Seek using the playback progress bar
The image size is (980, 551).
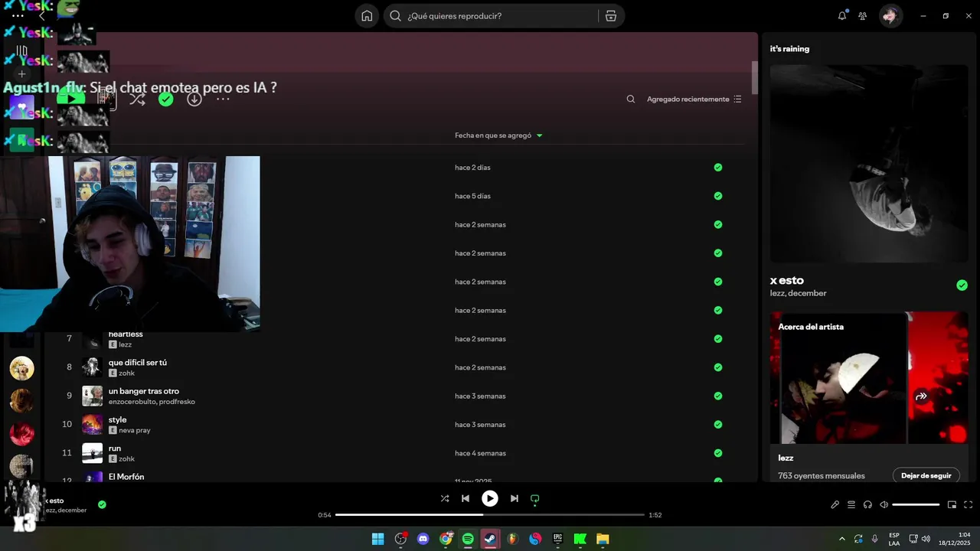pos(490,515)
